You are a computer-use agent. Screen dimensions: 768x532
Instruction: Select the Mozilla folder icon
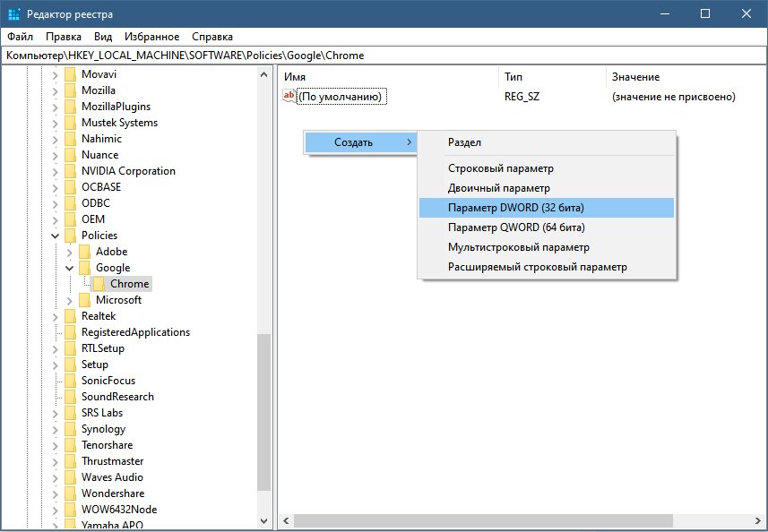coord(71,90)
